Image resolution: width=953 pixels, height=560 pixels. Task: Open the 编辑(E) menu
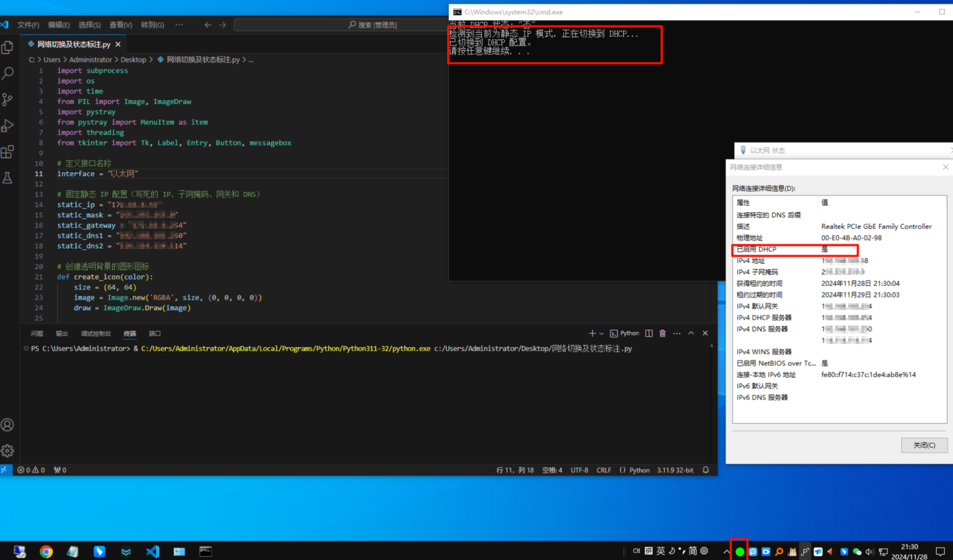pyautogui.click(x=59, y=25)
